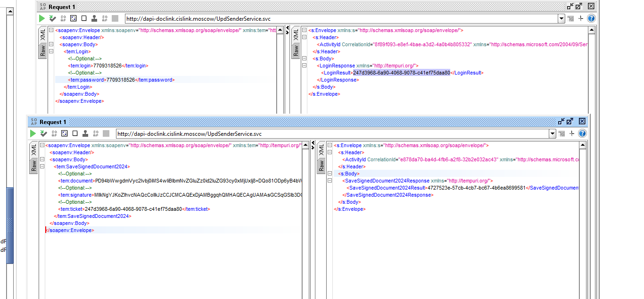644x299 pixels.
Task: Change tab orientation icon in Login window
Action: 571,19
